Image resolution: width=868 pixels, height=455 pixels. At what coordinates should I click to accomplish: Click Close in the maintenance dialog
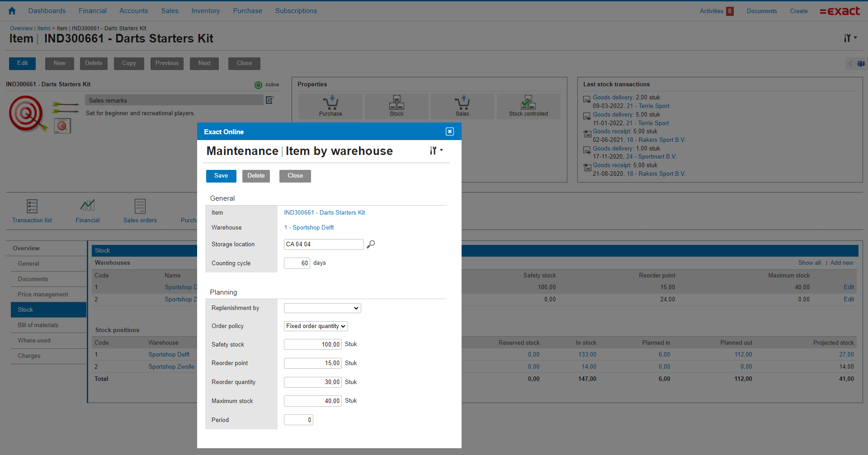[x=295, y=176]
